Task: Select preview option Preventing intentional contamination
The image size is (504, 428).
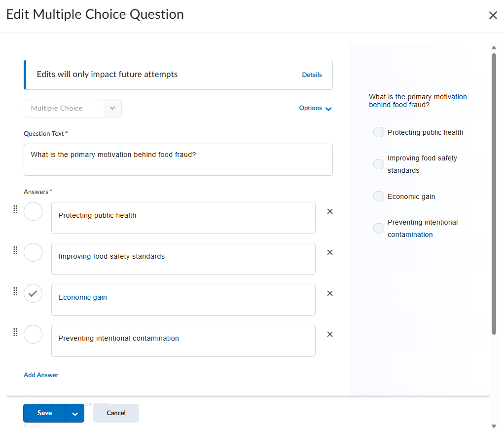Action: [x=379, y=228]
